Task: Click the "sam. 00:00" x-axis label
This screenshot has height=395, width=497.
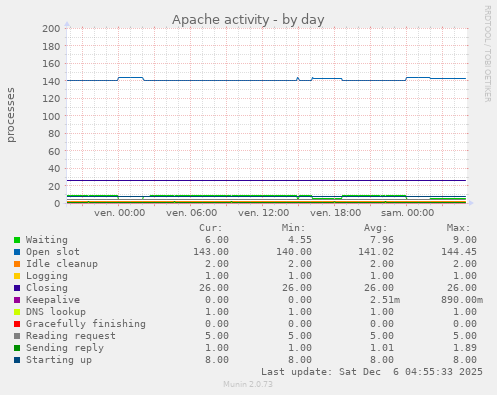Action: [407, 213]
